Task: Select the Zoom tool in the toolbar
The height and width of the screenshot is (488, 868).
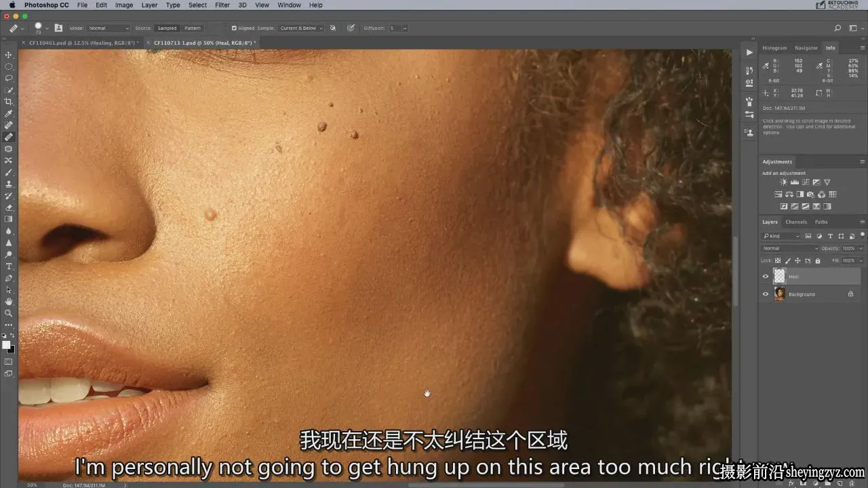Action: point(9,313)
